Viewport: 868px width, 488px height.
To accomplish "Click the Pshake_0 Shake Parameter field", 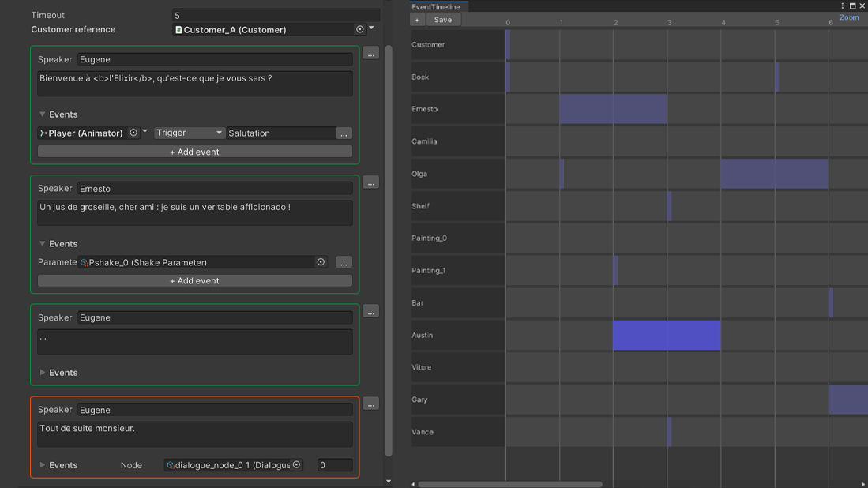I will point(197,262).
